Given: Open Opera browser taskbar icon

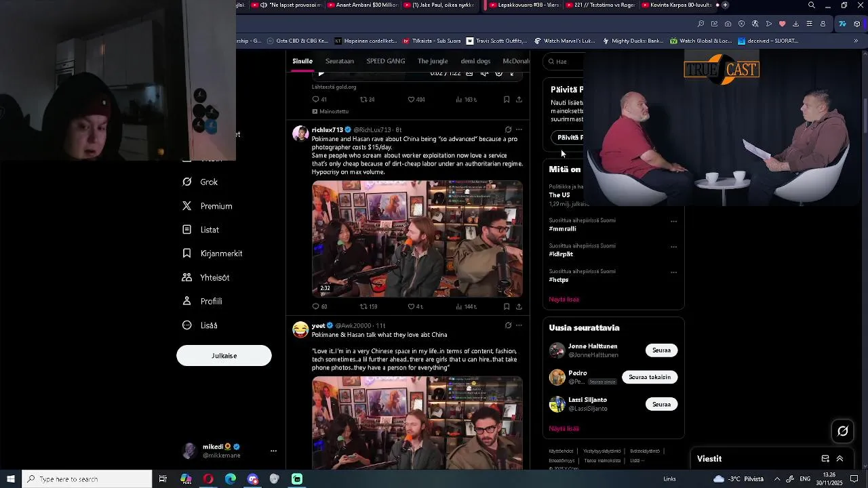Looking at the screenshot, I should (x=208, y=479).
